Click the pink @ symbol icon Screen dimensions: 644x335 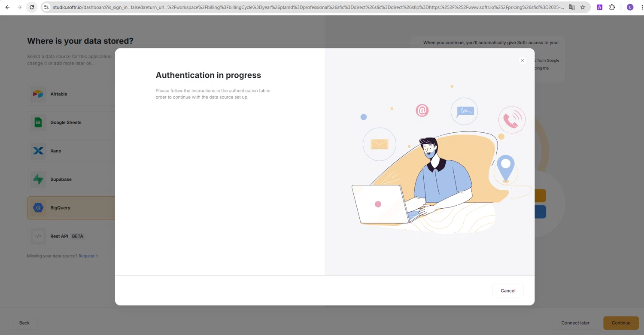(422, 110)
